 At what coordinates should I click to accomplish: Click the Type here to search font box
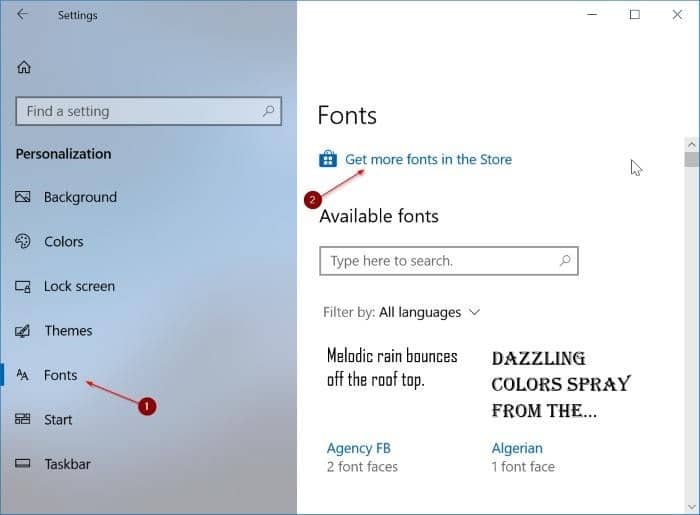coord(449,261)
